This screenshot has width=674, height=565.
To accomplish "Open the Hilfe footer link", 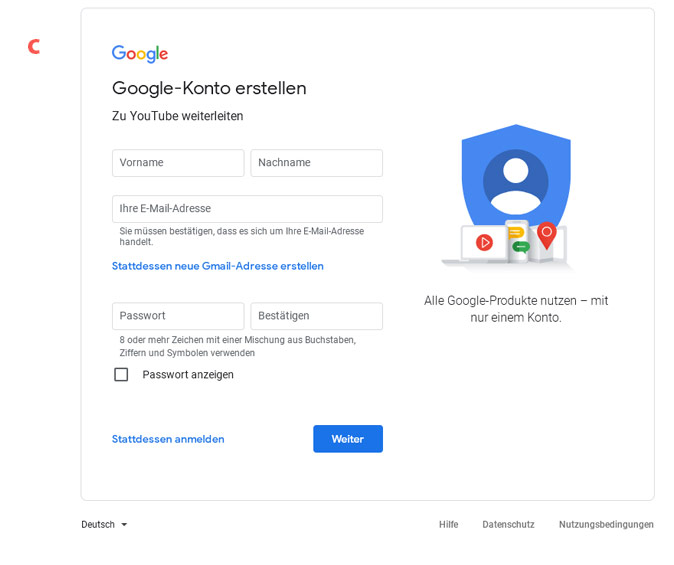I will pos(448,524).
